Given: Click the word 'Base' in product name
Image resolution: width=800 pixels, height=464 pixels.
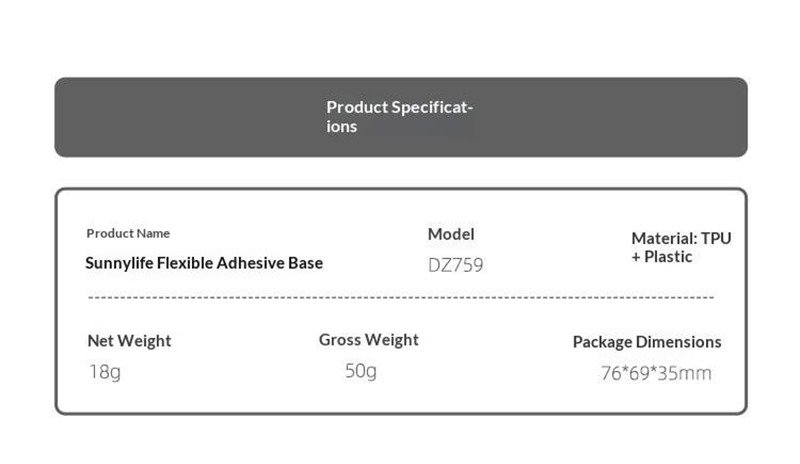Looking at the screenshot, I should pyautogui.click(x=305, y=264).
